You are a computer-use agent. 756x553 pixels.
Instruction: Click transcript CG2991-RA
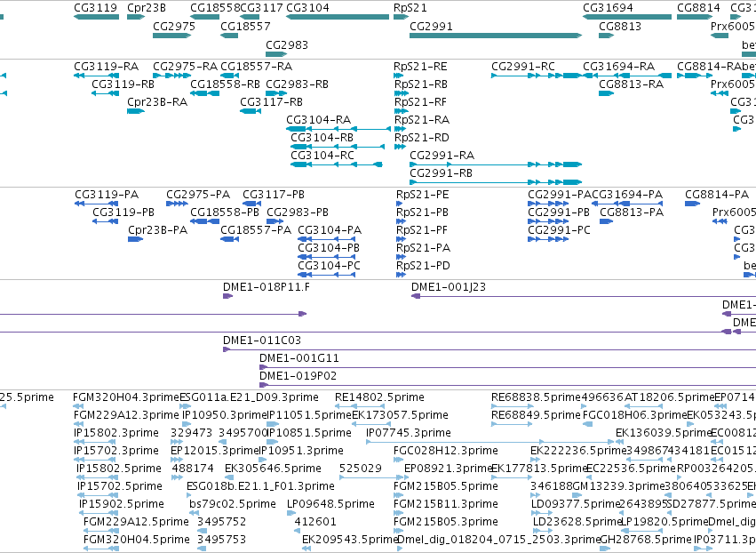(x=496, y=164)
